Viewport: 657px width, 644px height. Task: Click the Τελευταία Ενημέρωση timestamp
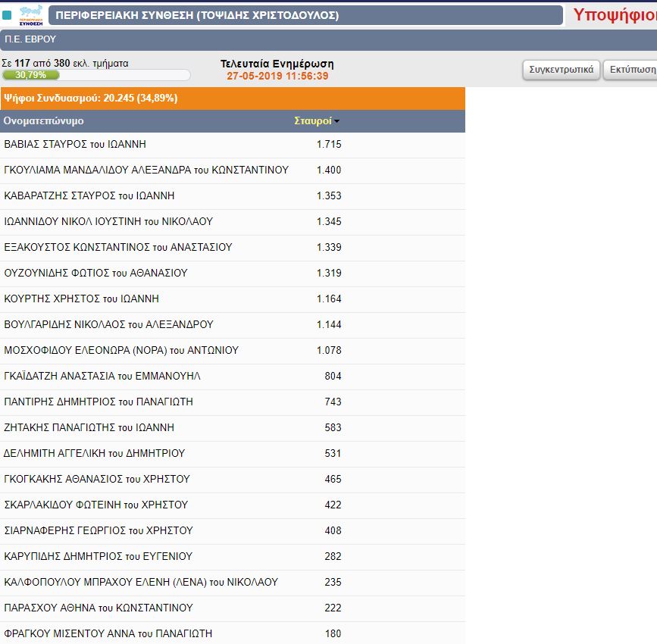277,76
